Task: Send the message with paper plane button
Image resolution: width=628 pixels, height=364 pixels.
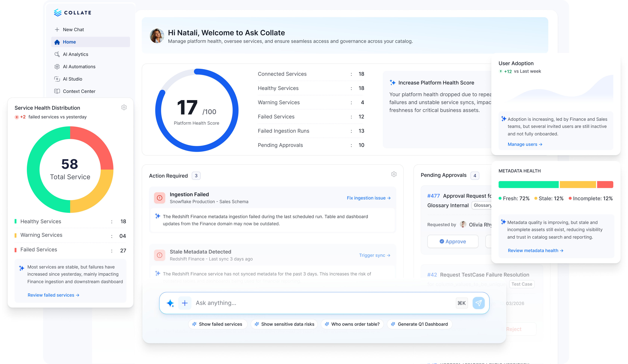Action: [x=478, y=303]
